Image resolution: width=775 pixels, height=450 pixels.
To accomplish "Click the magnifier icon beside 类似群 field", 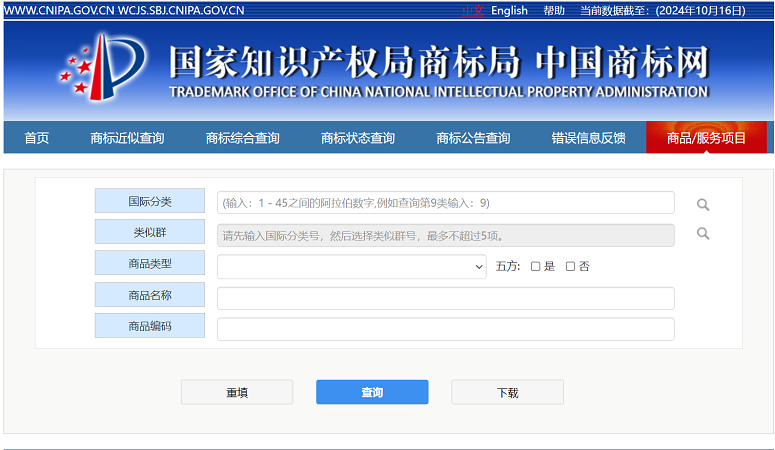I will (x=703, y=233).
